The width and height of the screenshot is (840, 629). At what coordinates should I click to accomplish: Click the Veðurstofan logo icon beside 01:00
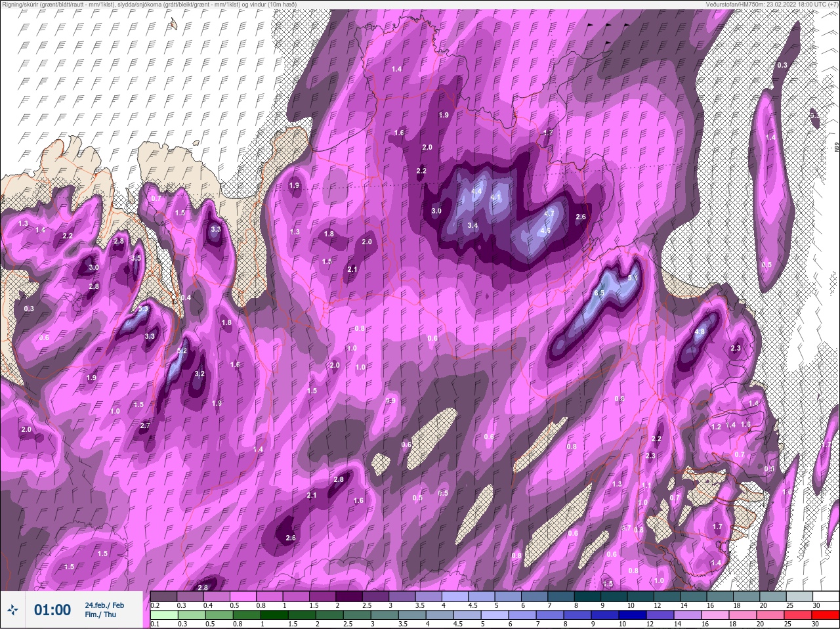(x=12, y=610)
